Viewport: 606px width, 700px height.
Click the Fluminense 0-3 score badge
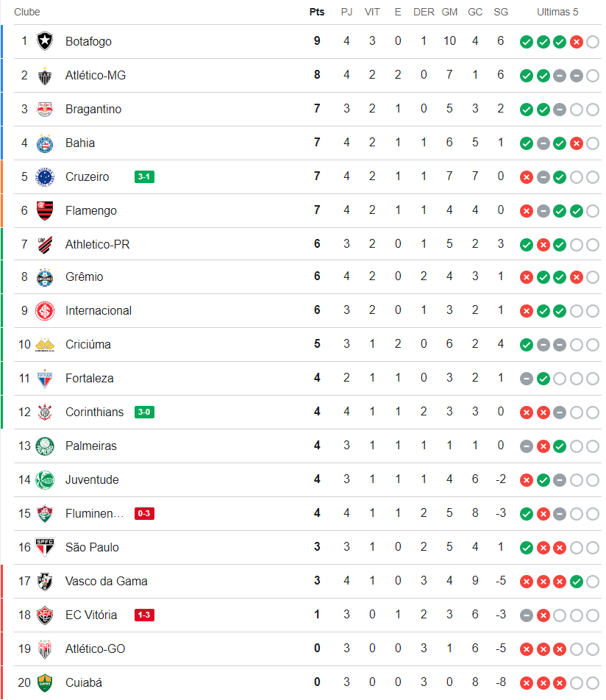coord(144,513)
